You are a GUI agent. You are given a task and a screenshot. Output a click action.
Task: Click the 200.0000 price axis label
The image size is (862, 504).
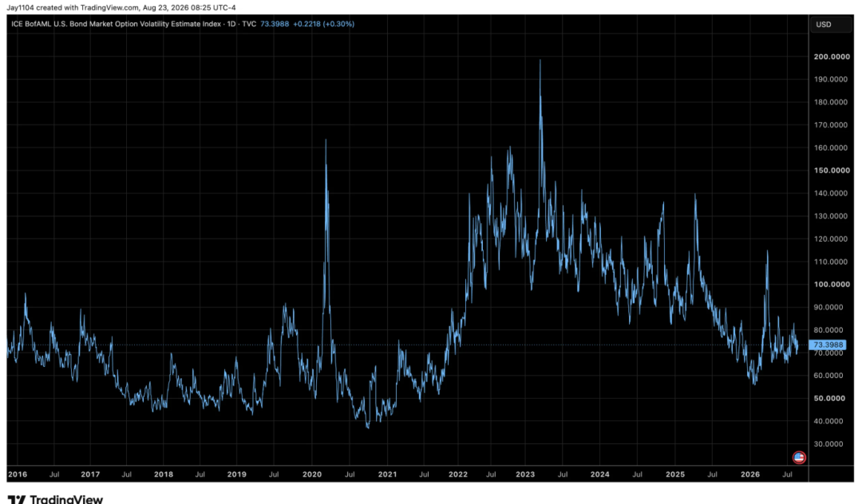[x=831, y=57]
